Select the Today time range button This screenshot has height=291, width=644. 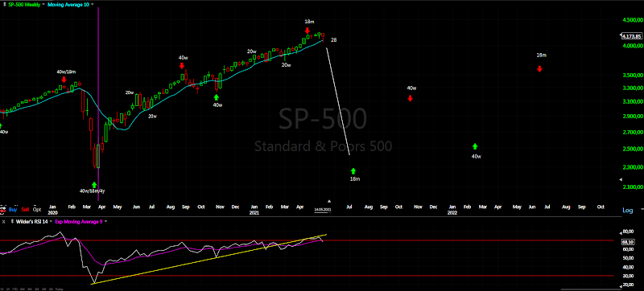(60, 289)
